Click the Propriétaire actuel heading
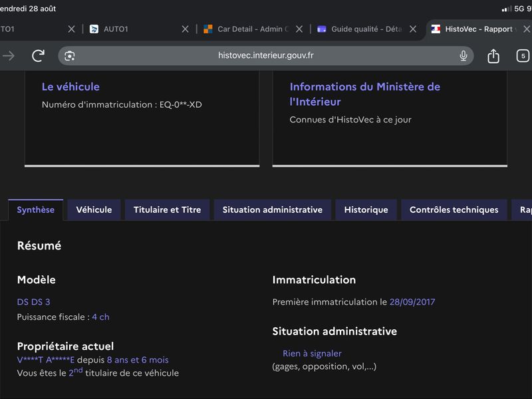 pyautogui.click(x=65, y=346)
